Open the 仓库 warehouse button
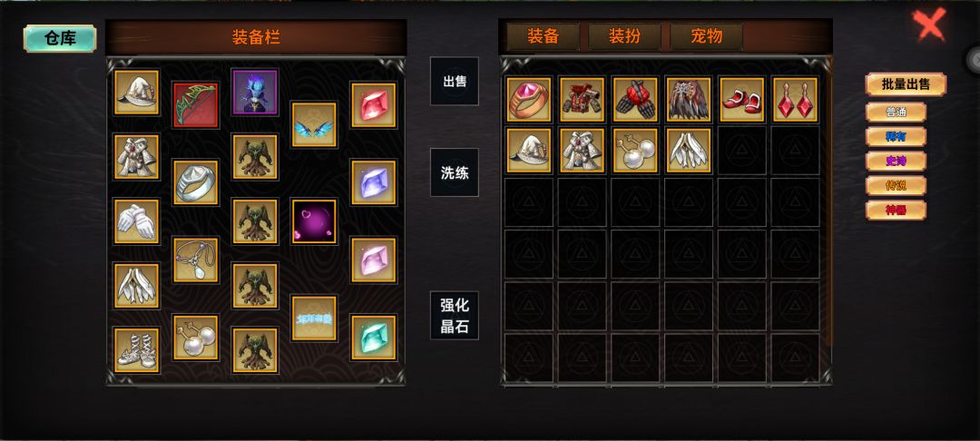980x441 pixels. point(60,38)
